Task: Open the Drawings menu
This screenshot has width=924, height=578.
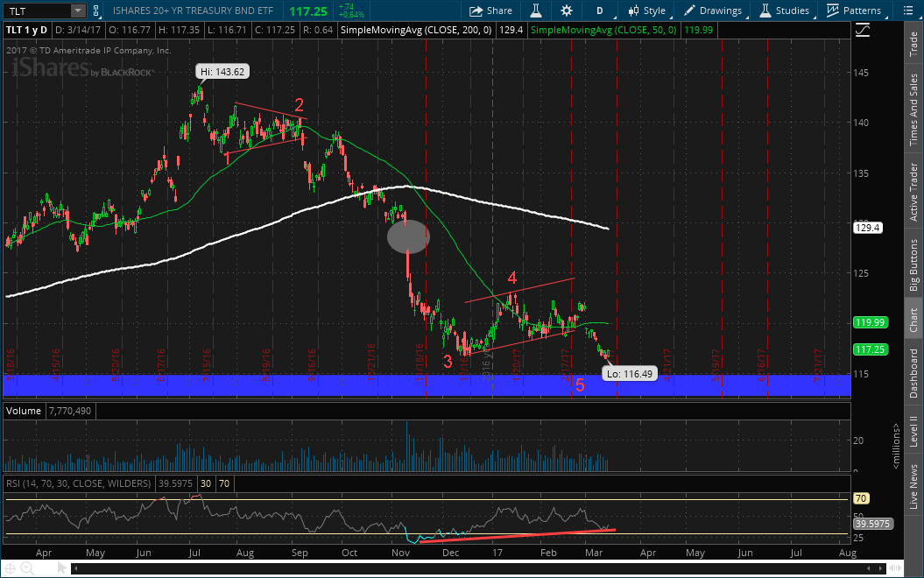Action: click(x=713, y=11)
